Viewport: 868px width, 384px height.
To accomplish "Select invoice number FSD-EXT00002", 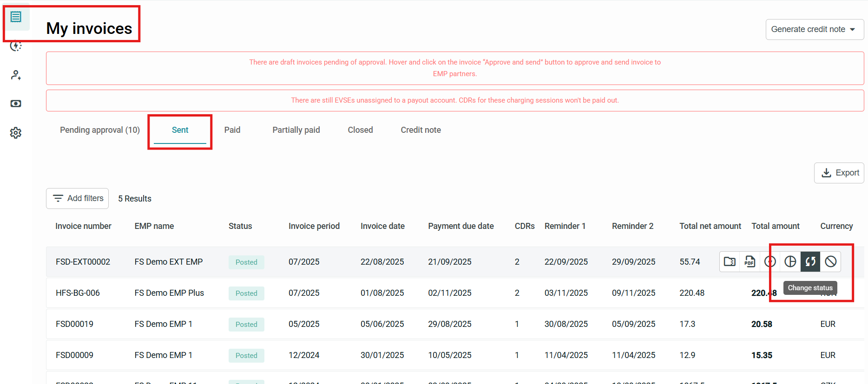I will click(x=83, y=262).
